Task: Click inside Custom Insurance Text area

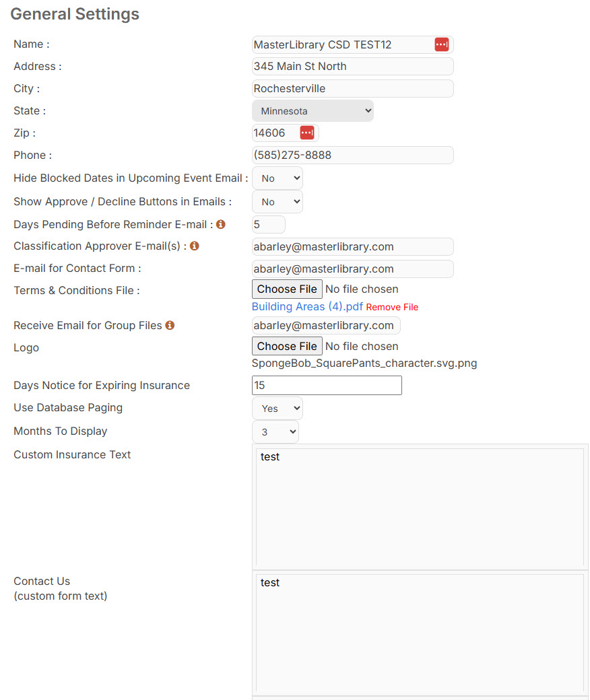Action: click(x=420, y=507)
